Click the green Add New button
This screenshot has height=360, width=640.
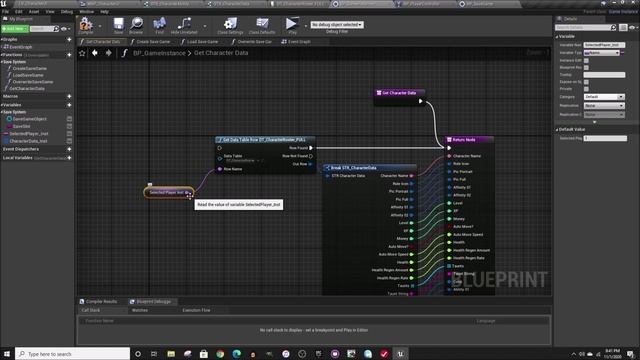15,29
